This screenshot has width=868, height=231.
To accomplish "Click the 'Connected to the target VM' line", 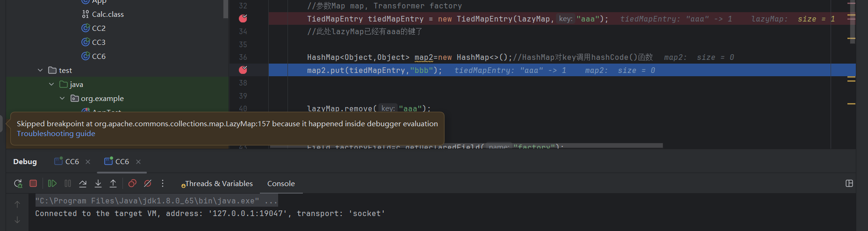I will click(210, 213).
